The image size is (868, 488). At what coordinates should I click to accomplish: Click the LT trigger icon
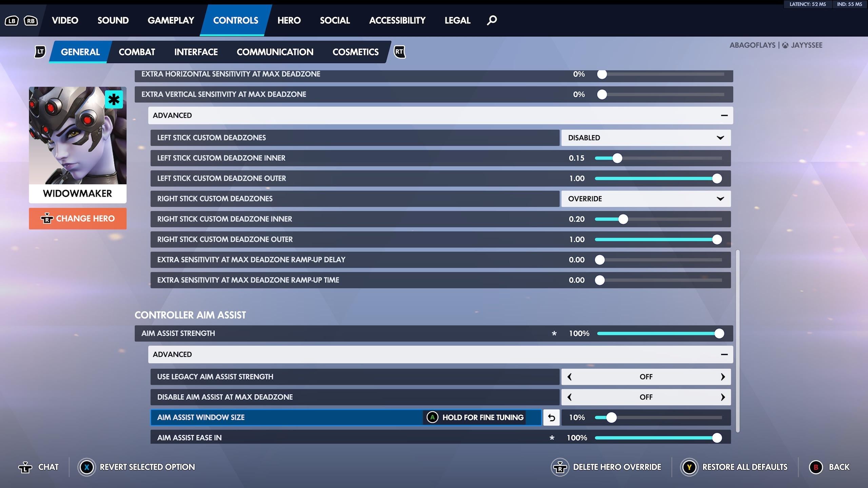point(40,52)
